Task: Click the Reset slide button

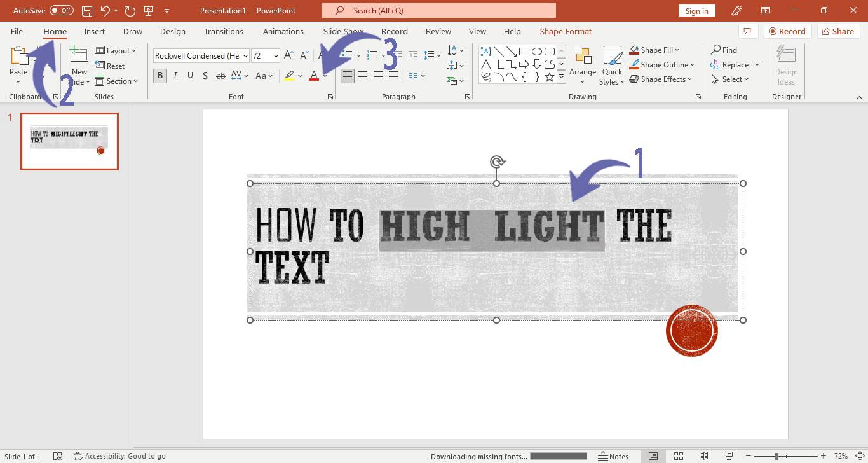Action: click(x=110, y=66)
